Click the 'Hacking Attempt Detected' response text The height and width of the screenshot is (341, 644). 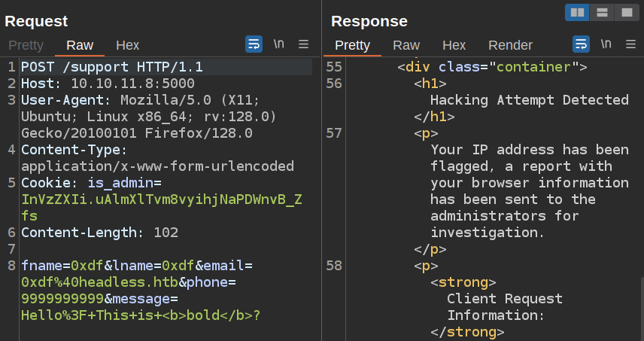click(x=529, y=100)
